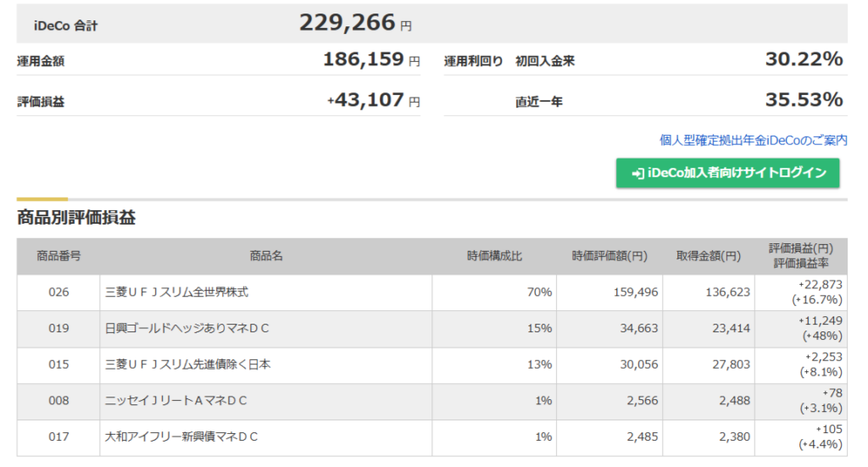Click the 評価損益 value +43,107
The height and width of the screenshot is (467, 868).
click(x=366, y=100)
